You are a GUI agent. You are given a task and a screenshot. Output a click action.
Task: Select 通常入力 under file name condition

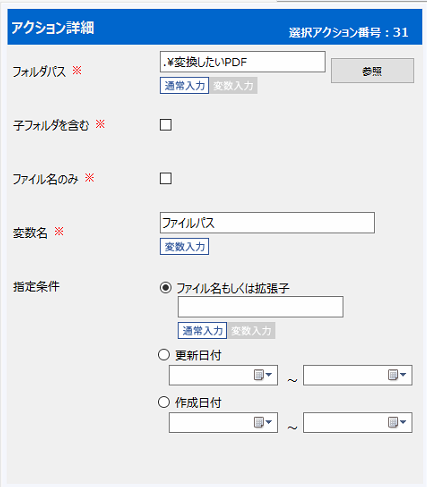[202, 331]
